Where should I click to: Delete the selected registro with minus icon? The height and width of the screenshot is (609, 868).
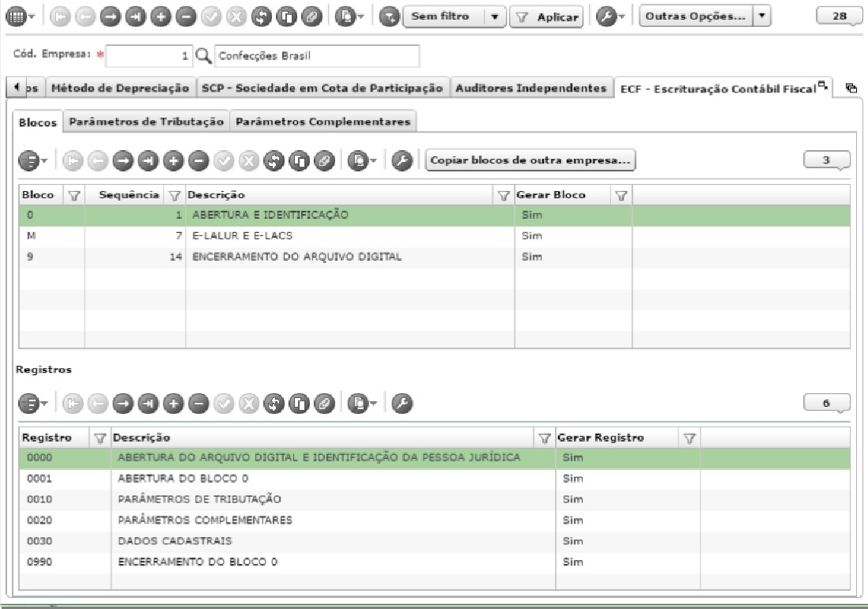tap(198, 404)
